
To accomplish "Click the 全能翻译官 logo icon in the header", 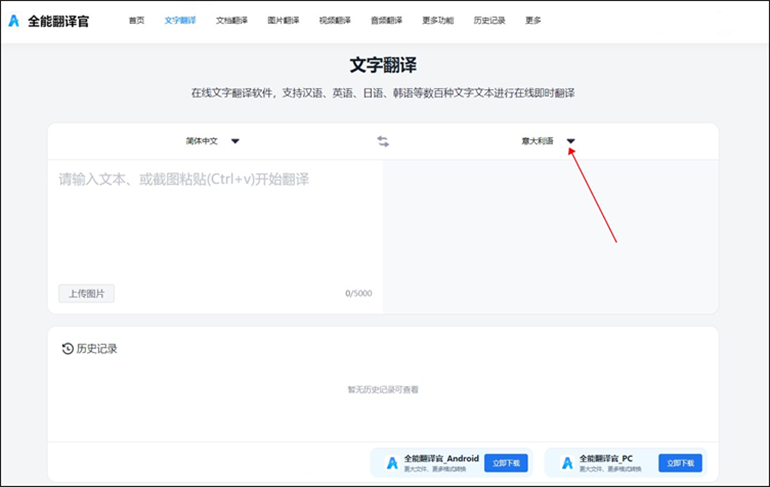I will [14, 21].
